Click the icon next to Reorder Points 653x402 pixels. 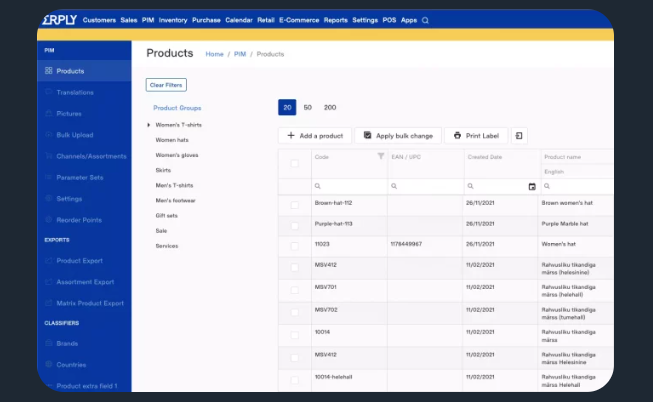48,220
